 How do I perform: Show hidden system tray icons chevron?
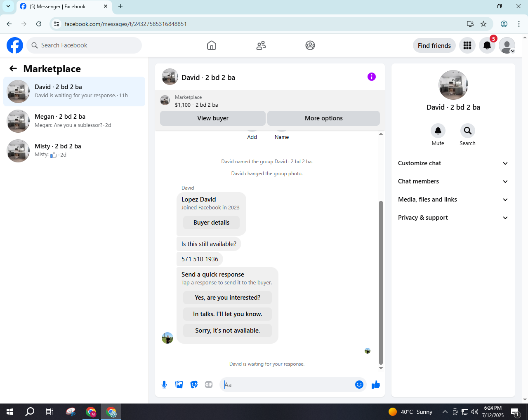(x=445, y=412)
